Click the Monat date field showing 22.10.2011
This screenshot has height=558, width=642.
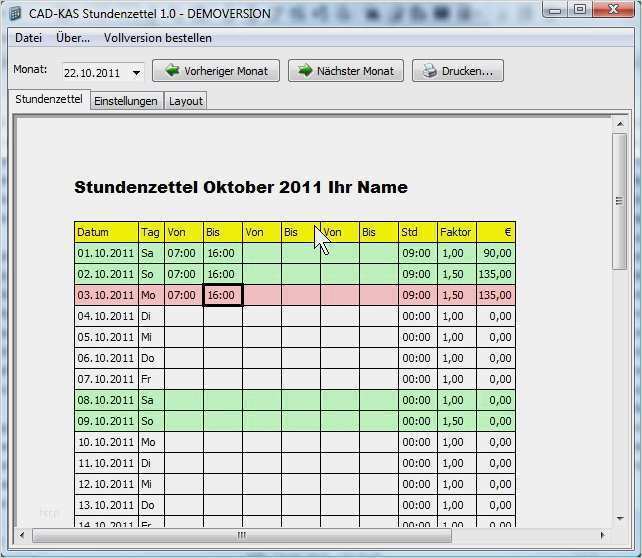click(93, 72)
